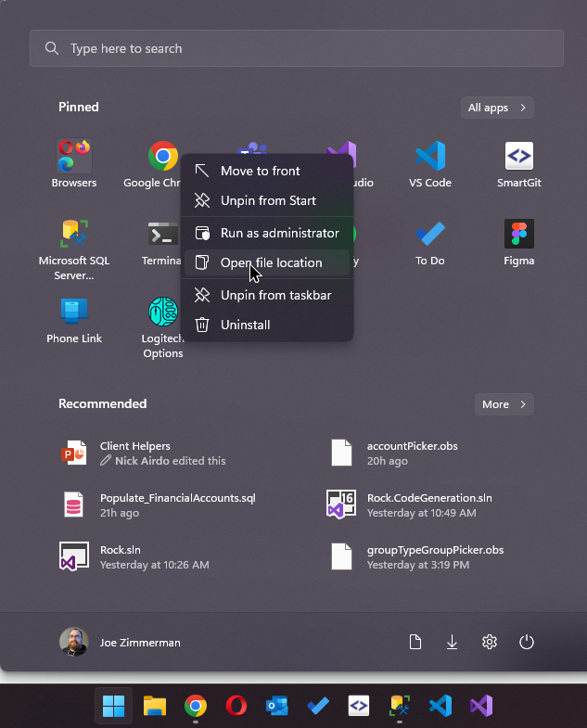Choose Unpin from taskbar

267,295
